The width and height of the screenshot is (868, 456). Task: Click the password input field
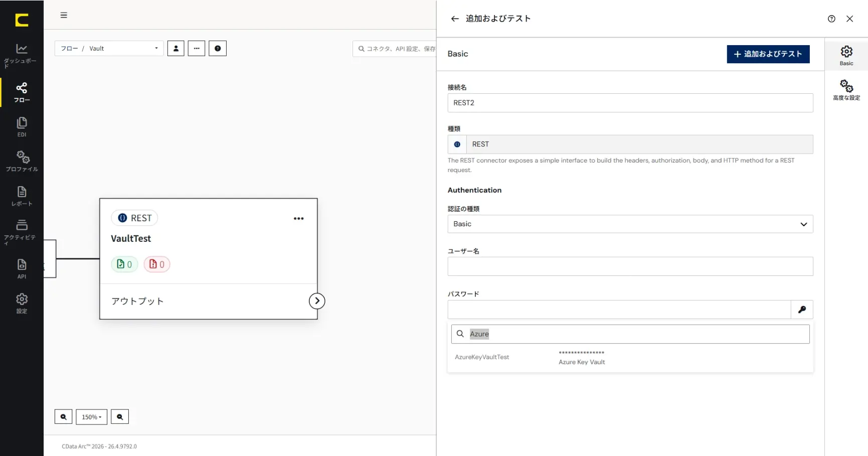pos(619,310)
